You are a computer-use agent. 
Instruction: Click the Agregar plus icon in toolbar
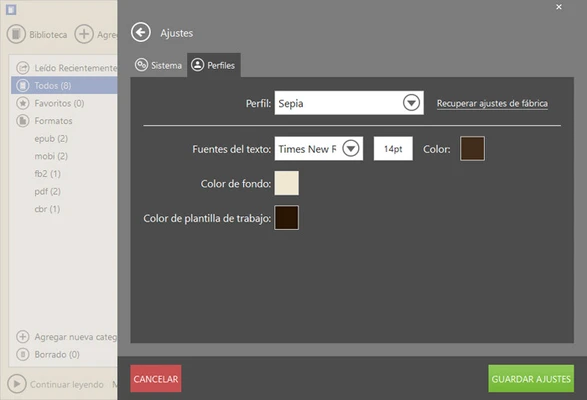point(84,34)
